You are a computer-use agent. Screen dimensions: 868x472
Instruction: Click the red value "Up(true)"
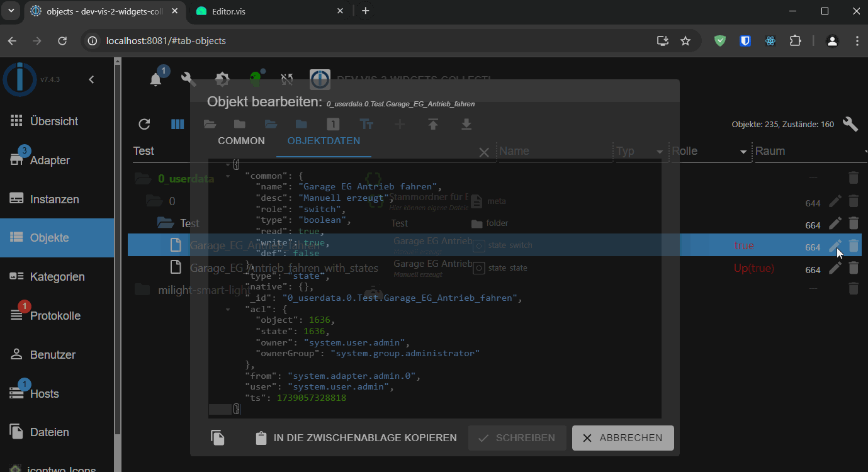point(753,269)
